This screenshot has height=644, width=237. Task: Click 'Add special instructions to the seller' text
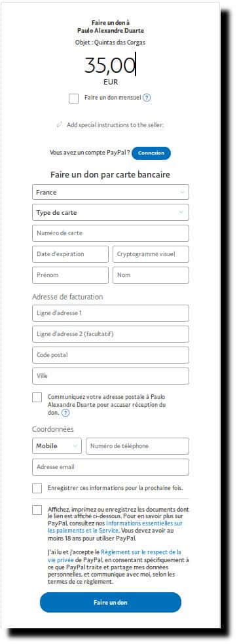(x=115, y=125)
